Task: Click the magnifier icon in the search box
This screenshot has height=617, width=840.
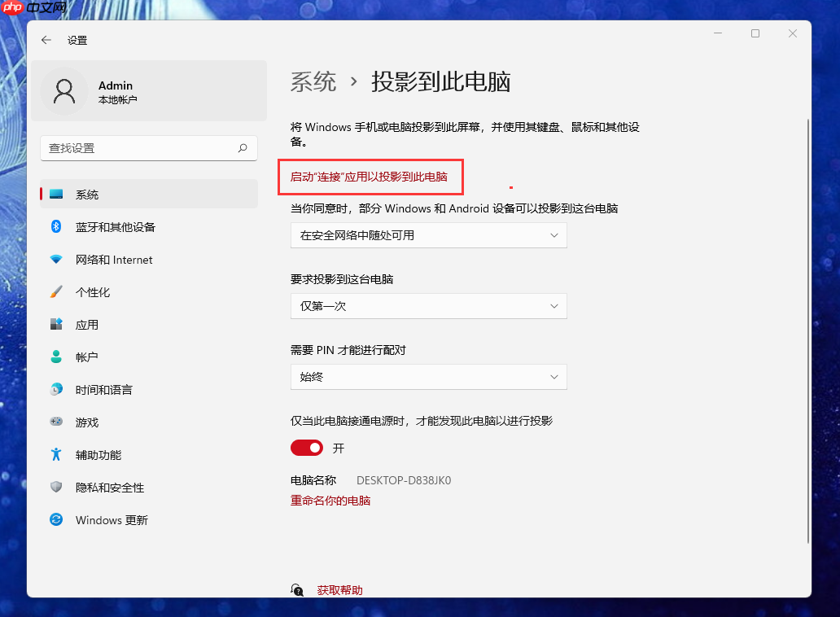Action: point(243,148)
